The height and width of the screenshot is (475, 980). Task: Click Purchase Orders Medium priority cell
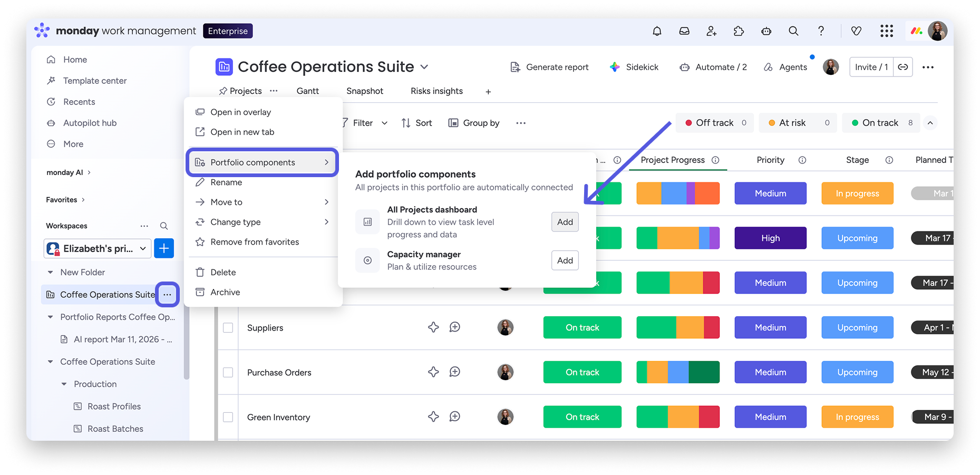coord(771,372)
